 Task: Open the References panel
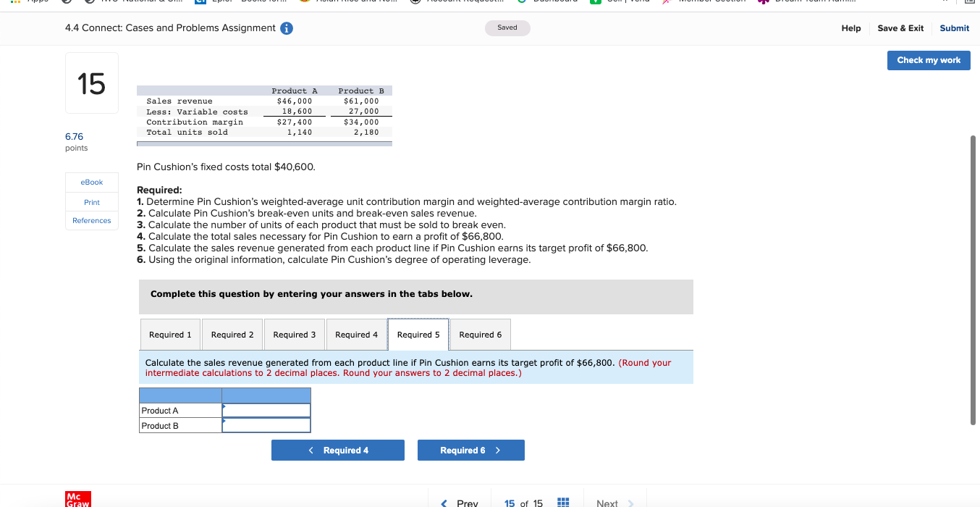91,220
